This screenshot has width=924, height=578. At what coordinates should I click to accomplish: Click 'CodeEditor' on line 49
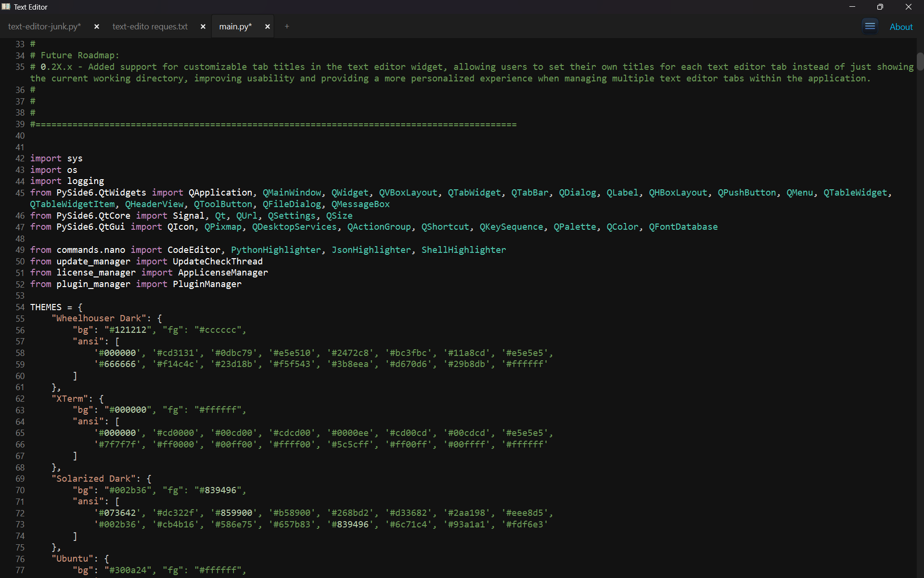tap(194, 250)
